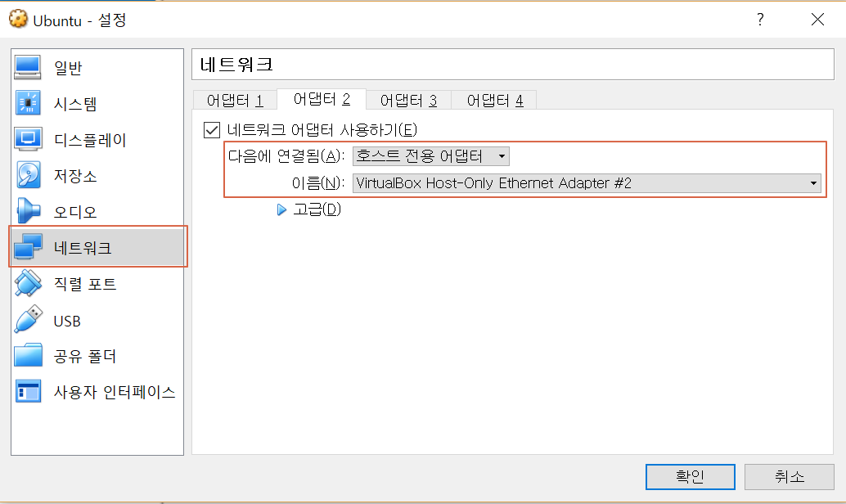Click the 사용자 인터페이스 label
The width and height of the screenshot is (846, 504).
coord(115,392)
